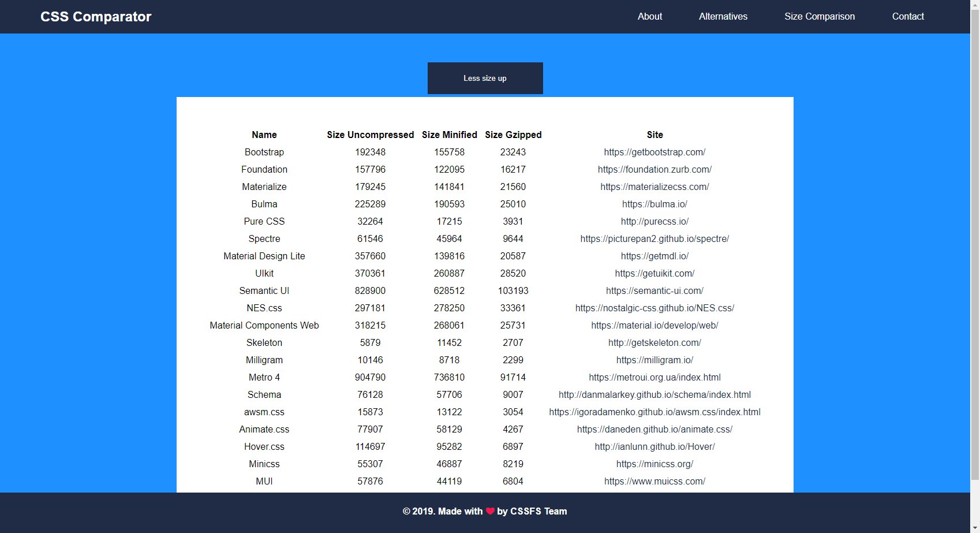
Task: Open the semantic-ui.com link
Action: pyautogui.click(x=654, y=290)
